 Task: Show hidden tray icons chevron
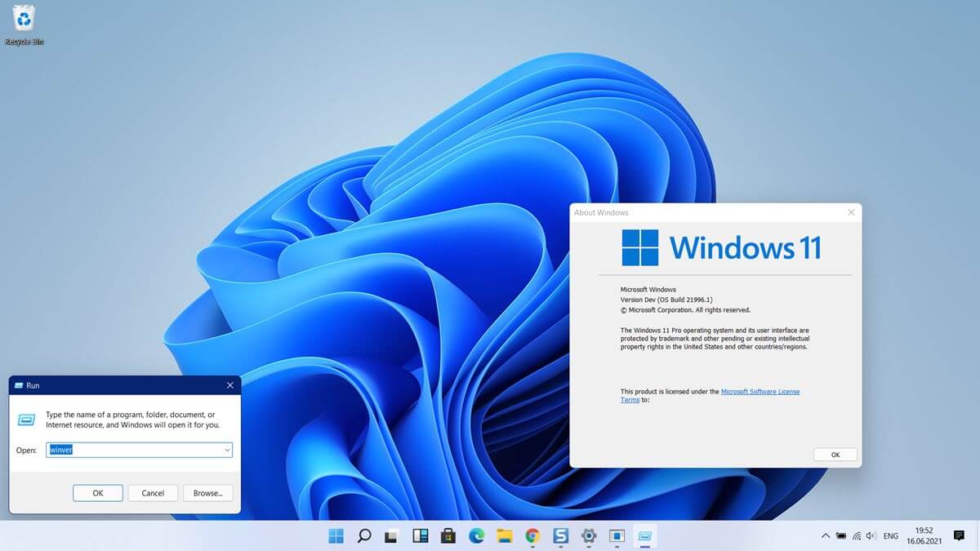pos(824,536)
